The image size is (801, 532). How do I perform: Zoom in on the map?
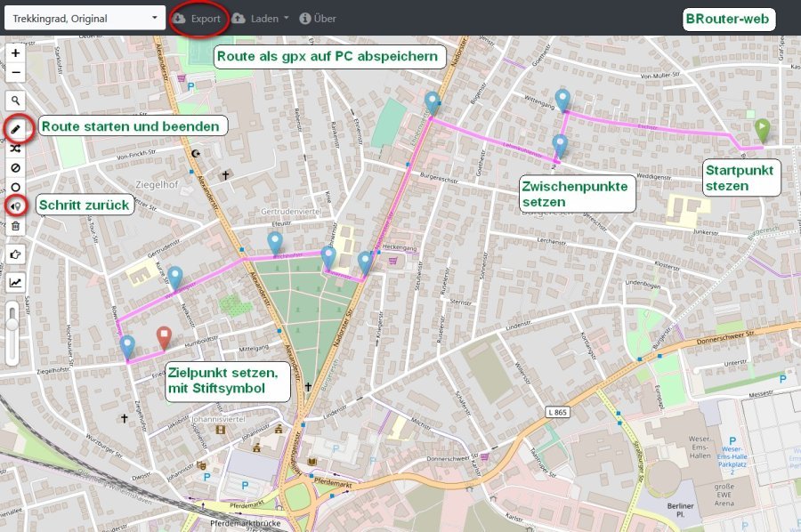pyautogui.click(x=15, y=53)
